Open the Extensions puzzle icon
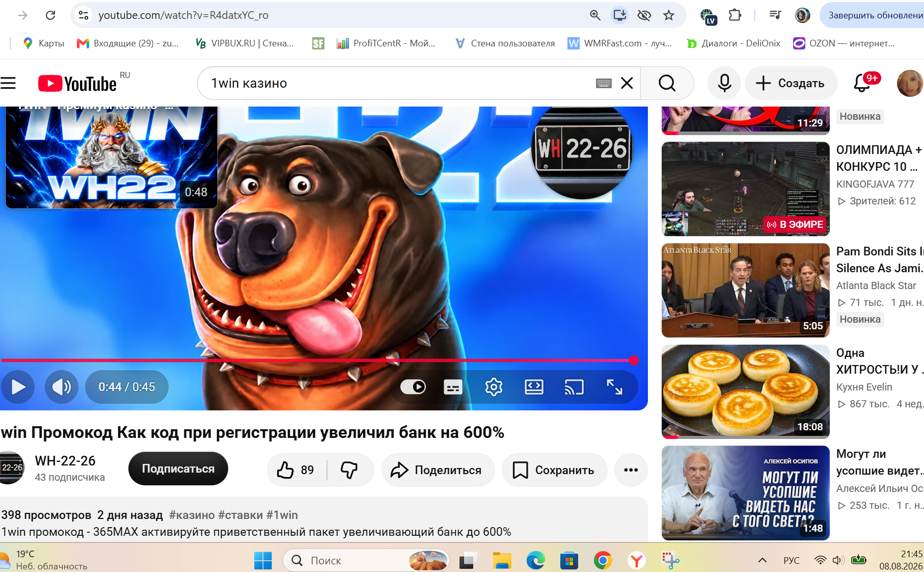The height and width of the screenshot is (572, 924). [735, 15]
